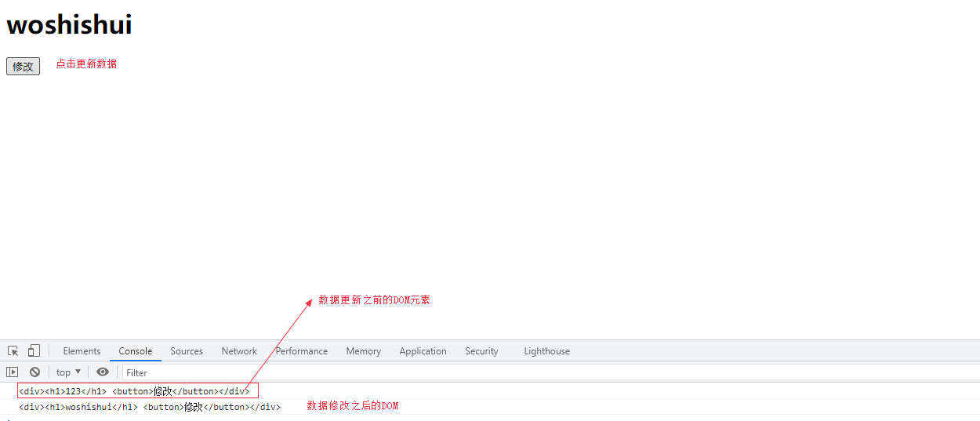Image resolution: width=980 pixels, height=421 pixels.
Task: Go to the Network tab
Action: click(x=239, y=351)
